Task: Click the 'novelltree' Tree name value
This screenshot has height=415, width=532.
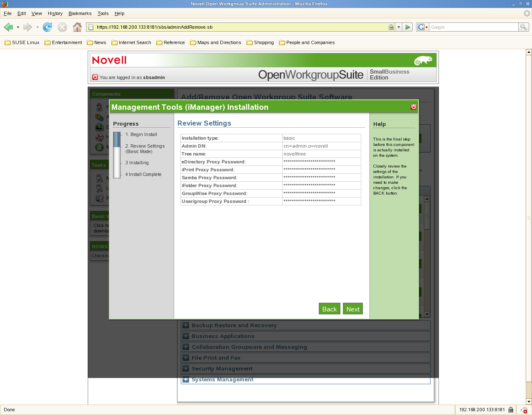Action: point(295,154)
